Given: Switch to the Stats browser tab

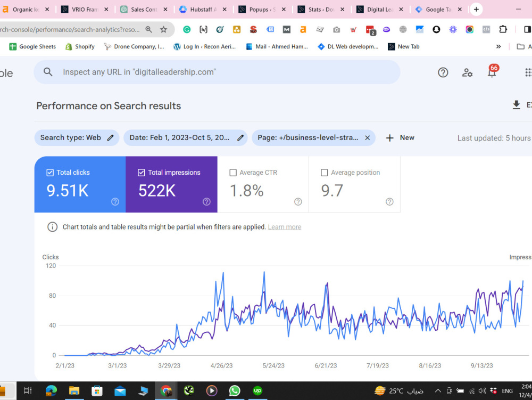Looking at the screenshot, I should [321, 10].
